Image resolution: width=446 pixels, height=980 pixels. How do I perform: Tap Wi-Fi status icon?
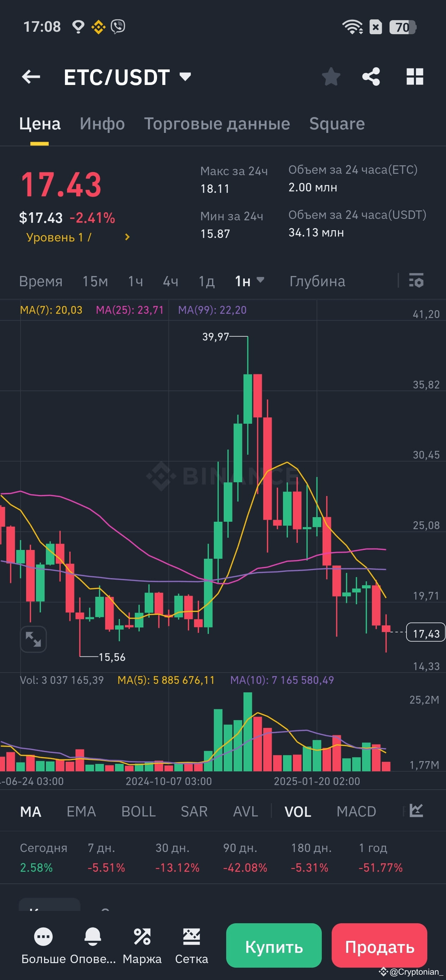click(x=352, y=27)
